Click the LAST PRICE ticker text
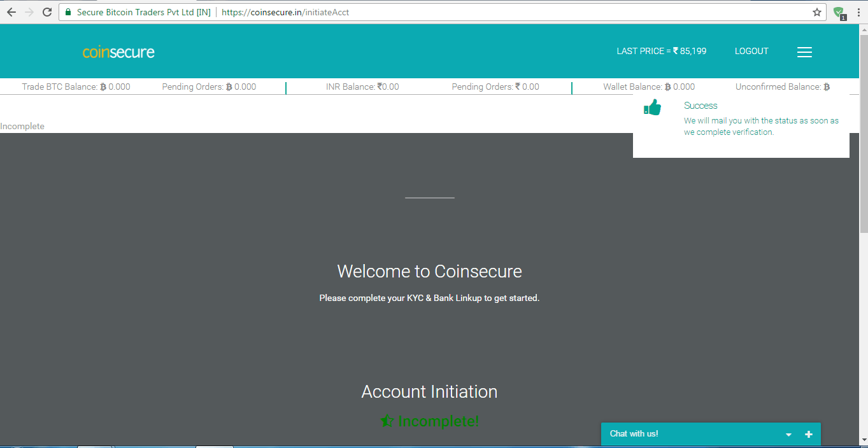Viewport: 868px width, 448px height. [x=661, y=51]
